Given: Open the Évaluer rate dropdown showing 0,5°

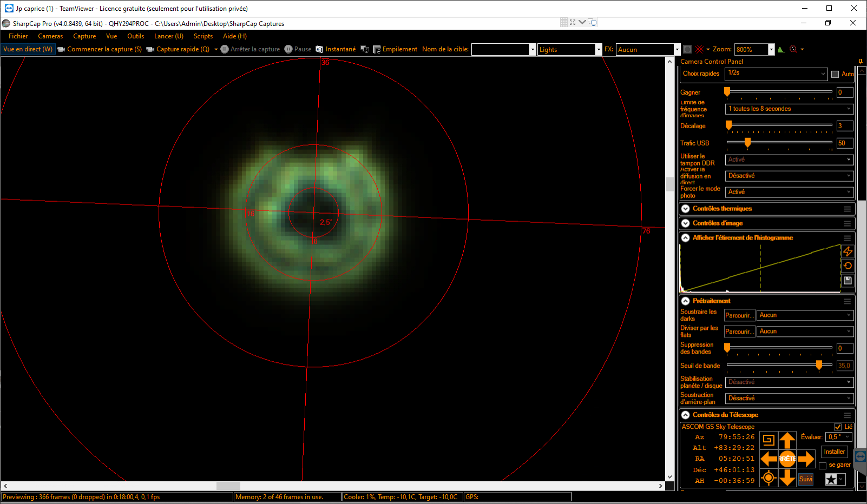Looking at the screenshot, I should point(840,437).
